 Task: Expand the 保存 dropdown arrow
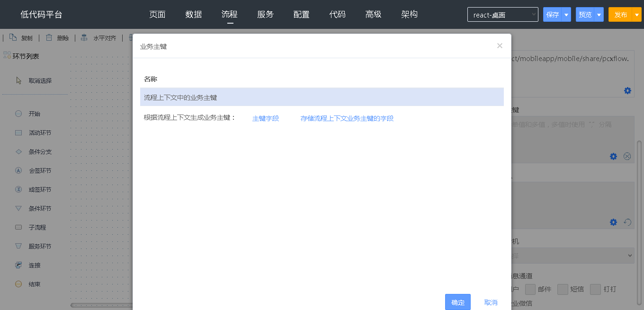(x=566, y=15)
